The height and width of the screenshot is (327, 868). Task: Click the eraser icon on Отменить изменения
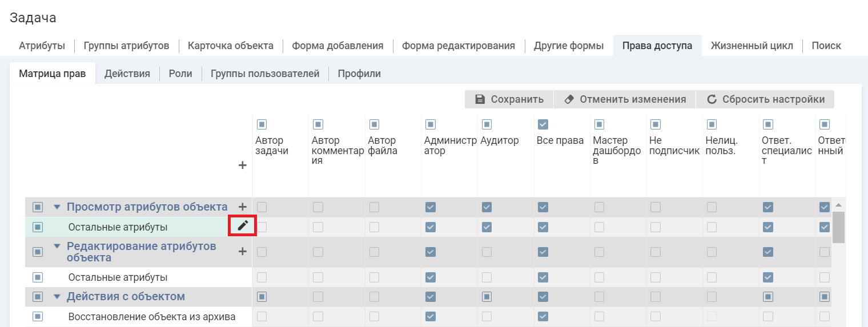[x=569, y=99]
